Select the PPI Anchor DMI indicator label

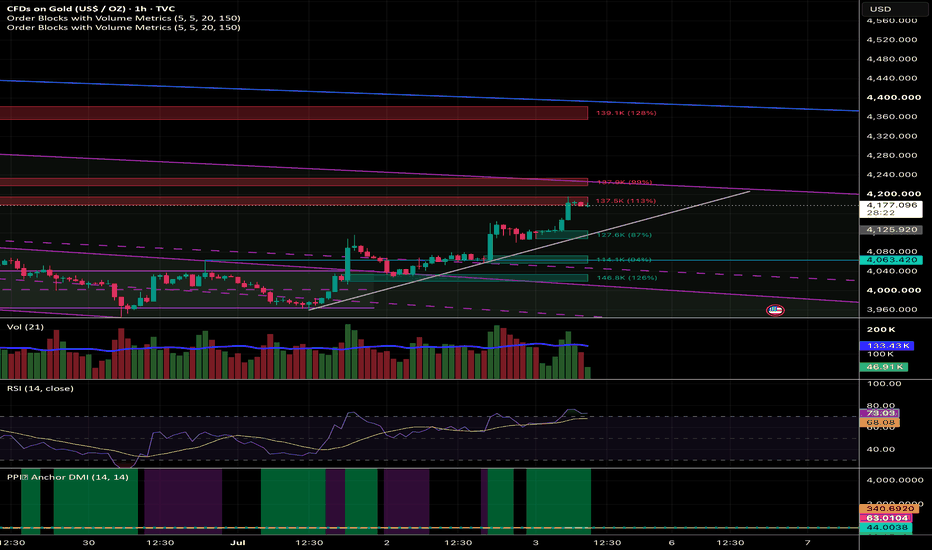point(67,477)
